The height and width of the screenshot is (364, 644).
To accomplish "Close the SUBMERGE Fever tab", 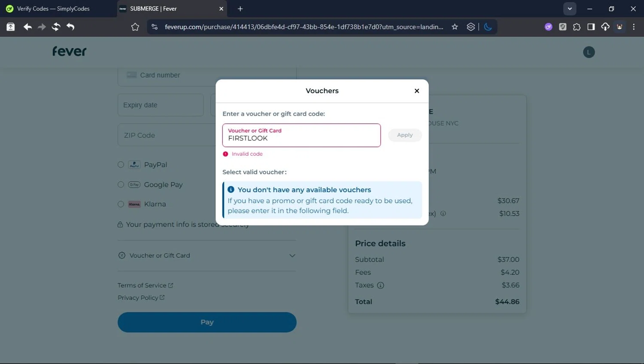I will point(221,9).
